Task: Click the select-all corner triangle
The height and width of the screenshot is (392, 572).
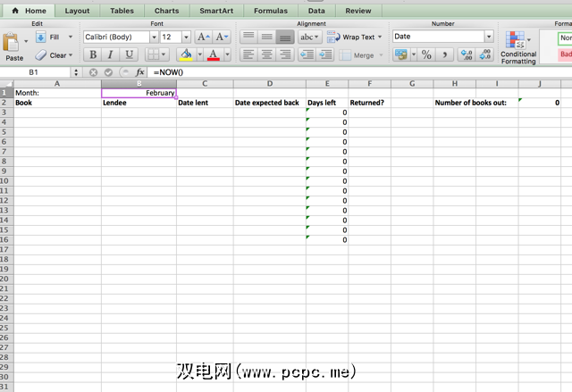Action: 7,84
